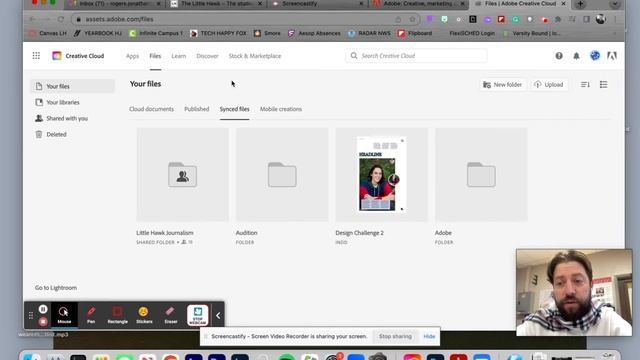Switch to Published tab
Screen dimensions: 640x360
click(x=197, y=109)
